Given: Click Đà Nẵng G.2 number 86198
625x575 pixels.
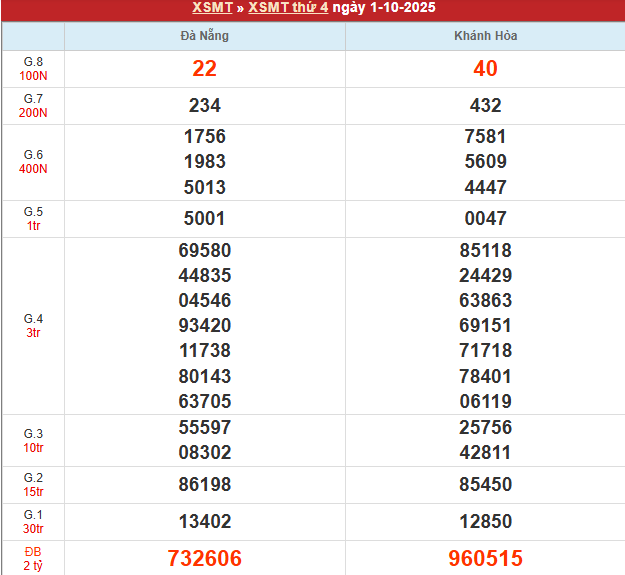Looking at the screenshot, I should pos(205,485).
